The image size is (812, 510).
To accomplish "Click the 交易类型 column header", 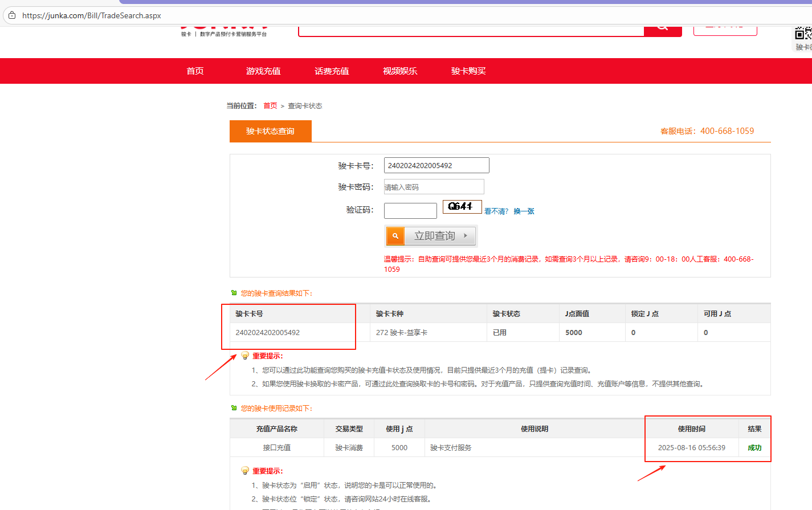I will pyautogui.click(x=349, y=429).
